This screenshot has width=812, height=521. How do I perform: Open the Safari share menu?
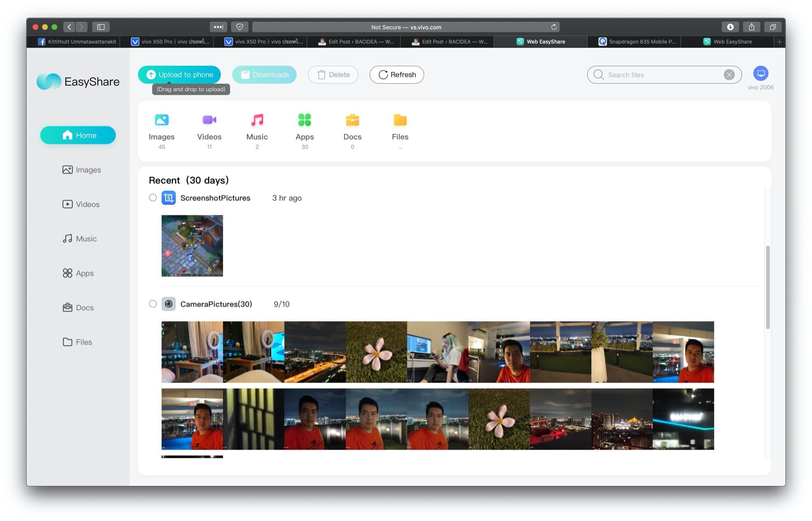(752, 27)
